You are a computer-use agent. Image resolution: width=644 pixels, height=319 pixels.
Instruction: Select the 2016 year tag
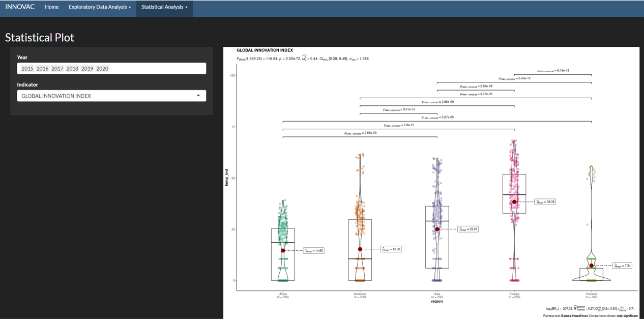[x=42, y=69]
